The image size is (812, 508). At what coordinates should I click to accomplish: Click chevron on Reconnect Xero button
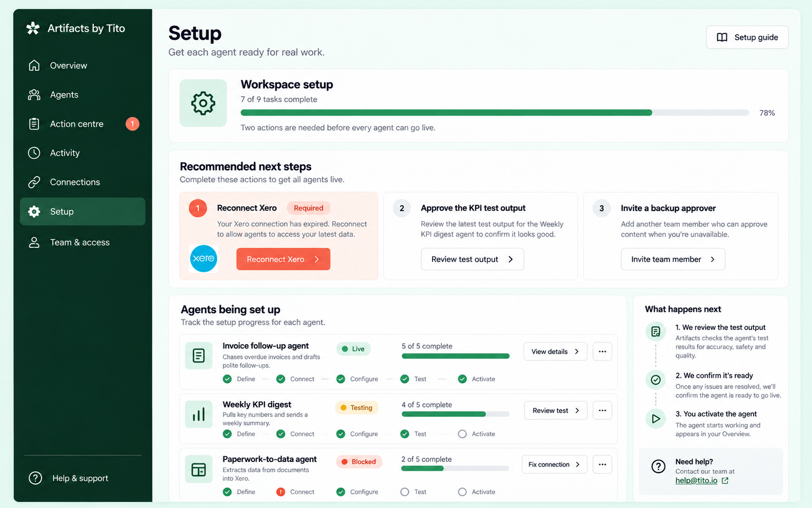click(317, 259)
